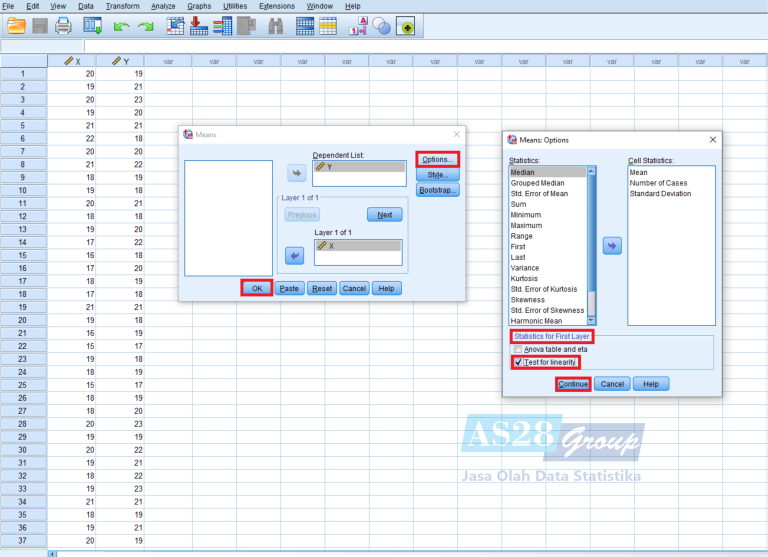Image resolution: width=768 pixels, height=557 pixels.
Task: Enable the Anova table and eta checkbox
Action: click(518, 349)
